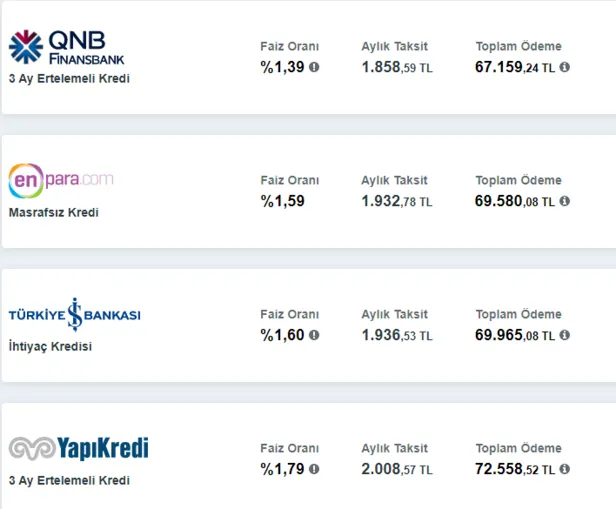Viewport: 616px width, 509px height.
Task: Select the Türkiye İş Bankası logo
Action: [75, 314]
